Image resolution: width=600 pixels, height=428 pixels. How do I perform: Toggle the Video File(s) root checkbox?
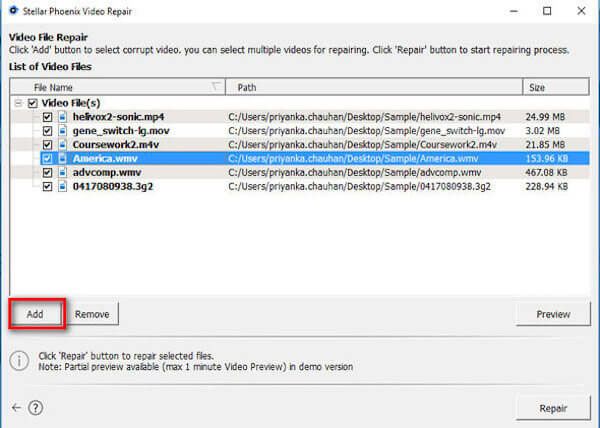pos(33,103)
